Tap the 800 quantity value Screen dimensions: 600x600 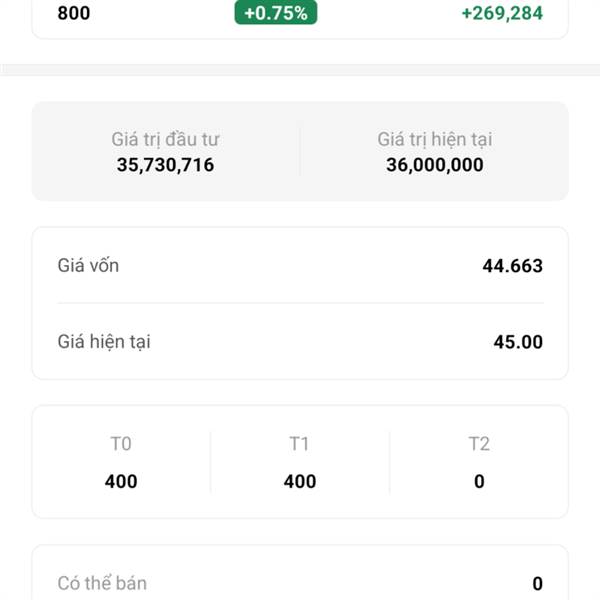(x=73, y=14)
